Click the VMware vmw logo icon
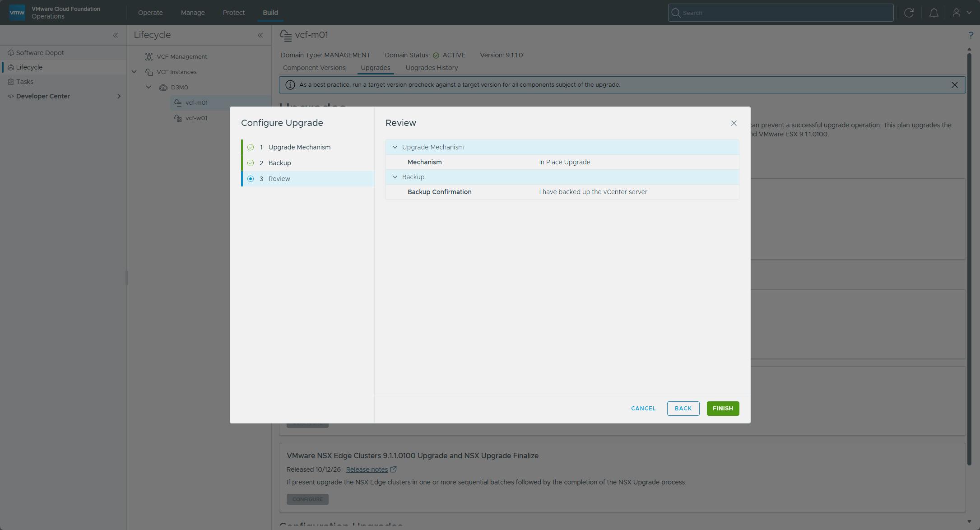 pyautogui.click(x=17, y=13)
